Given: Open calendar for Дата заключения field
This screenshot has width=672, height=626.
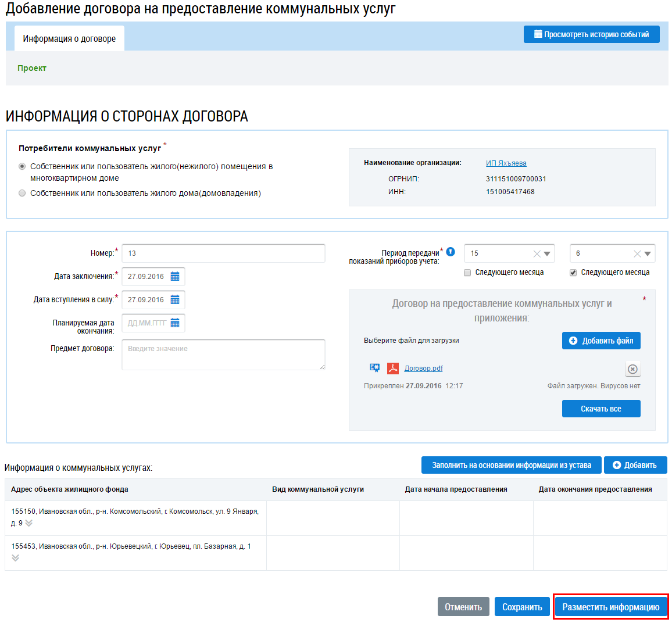Looking at the screenshot, I should [x=175, y=277].
